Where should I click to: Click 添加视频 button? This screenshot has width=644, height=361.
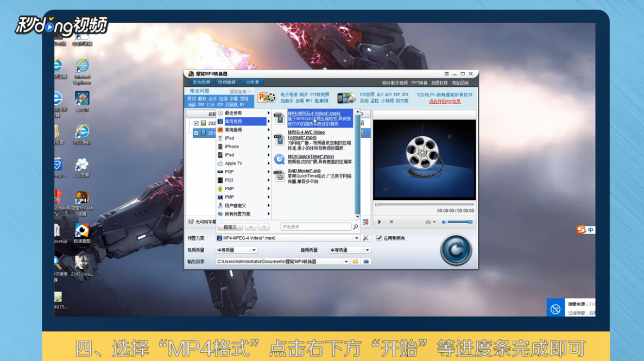click(201, 83)
